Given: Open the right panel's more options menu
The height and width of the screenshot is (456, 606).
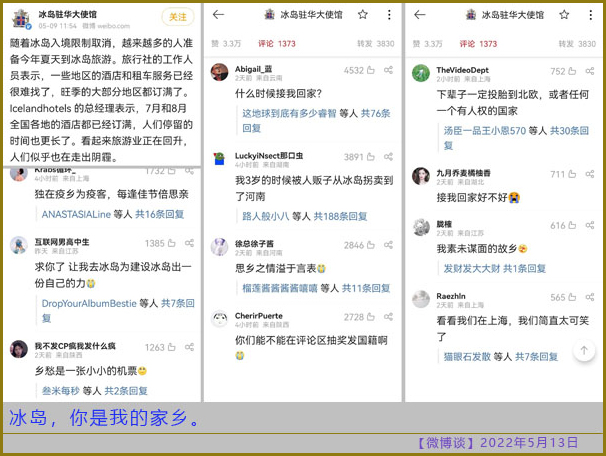Looking at the screenshot, I should click(588, 15).
